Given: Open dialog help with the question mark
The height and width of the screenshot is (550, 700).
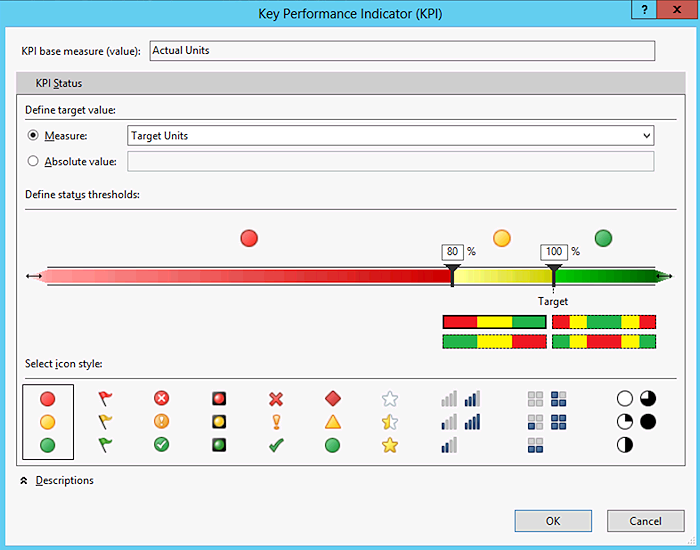Looking at the screenshot, I should [644, 9].
